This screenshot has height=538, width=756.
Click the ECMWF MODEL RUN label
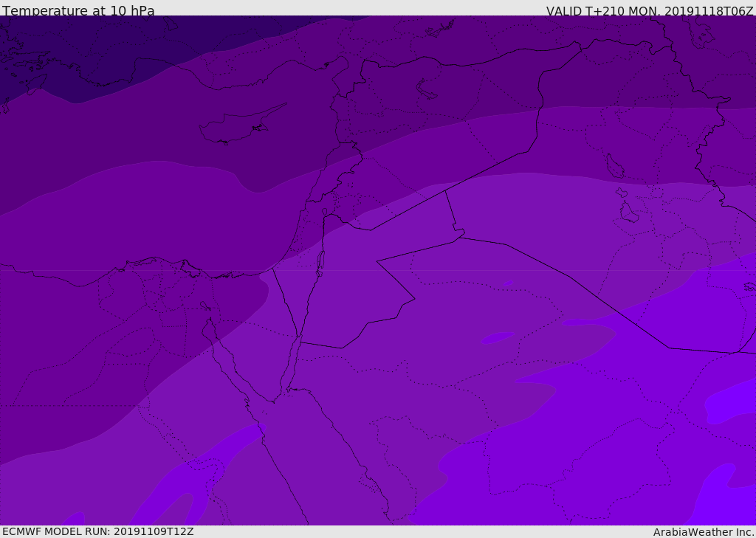coord(98,531)
